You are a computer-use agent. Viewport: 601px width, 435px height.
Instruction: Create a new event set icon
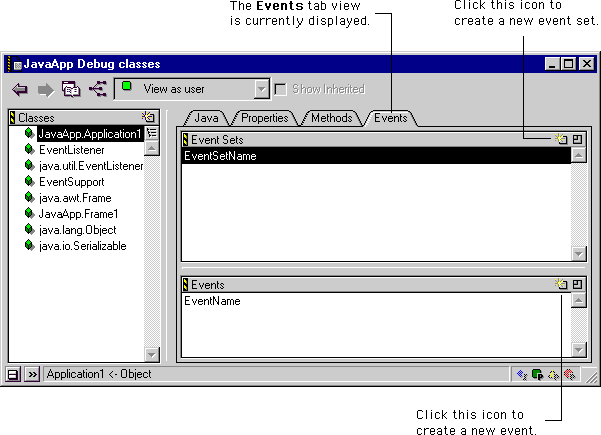pyautogui.click(x=561, y=139)
